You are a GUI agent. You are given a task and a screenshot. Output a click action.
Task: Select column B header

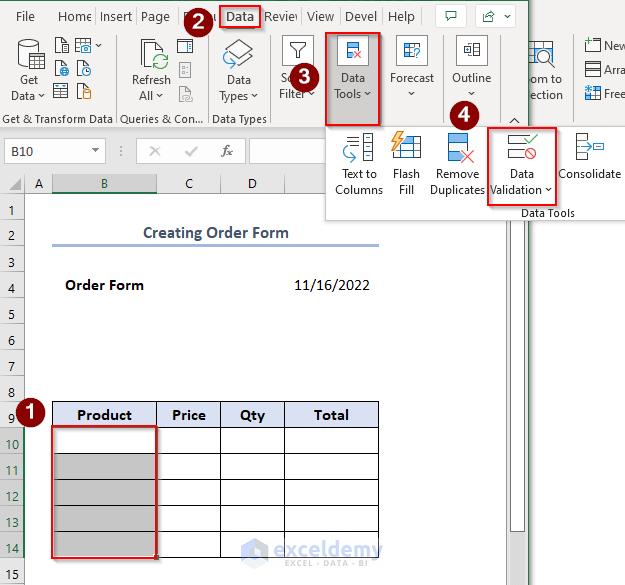104,184
